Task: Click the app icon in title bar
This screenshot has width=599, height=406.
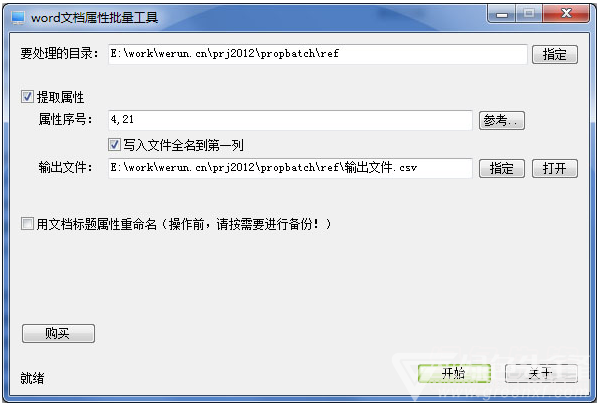Action: tap(18, 18)
